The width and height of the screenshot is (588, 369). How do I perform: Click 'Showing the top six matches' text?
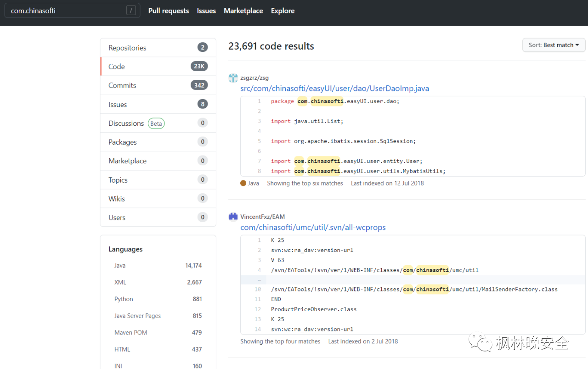305,183
